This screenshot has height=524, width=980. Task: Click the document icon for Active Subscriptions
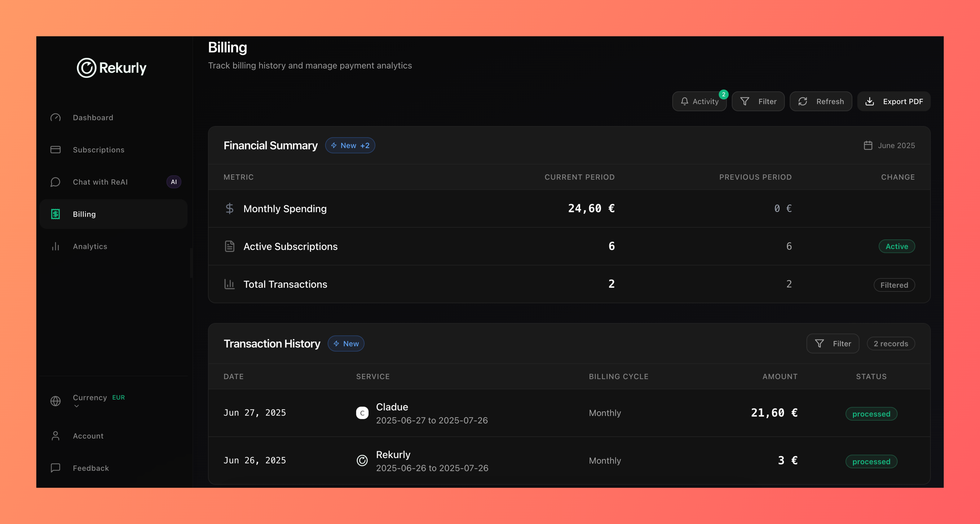point(229,246)
